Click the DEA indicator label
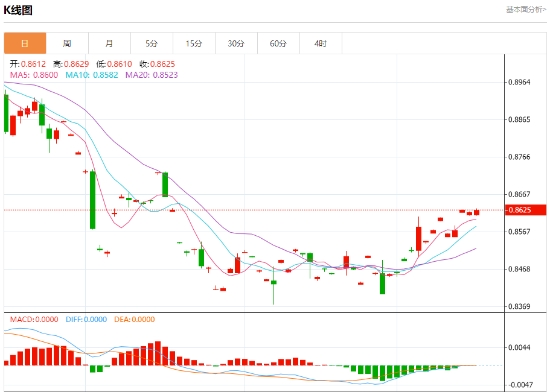This screenshot has width=550, height=392. point(134,320)
